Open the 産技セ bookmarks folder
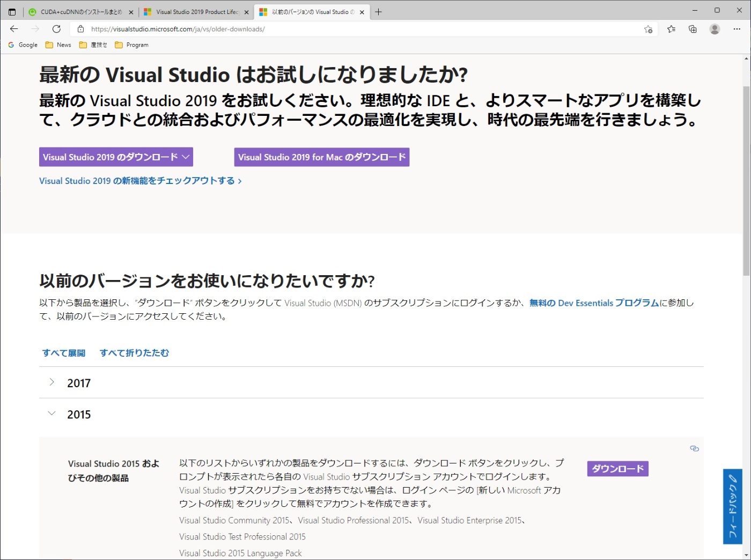 tap(93, 45)
